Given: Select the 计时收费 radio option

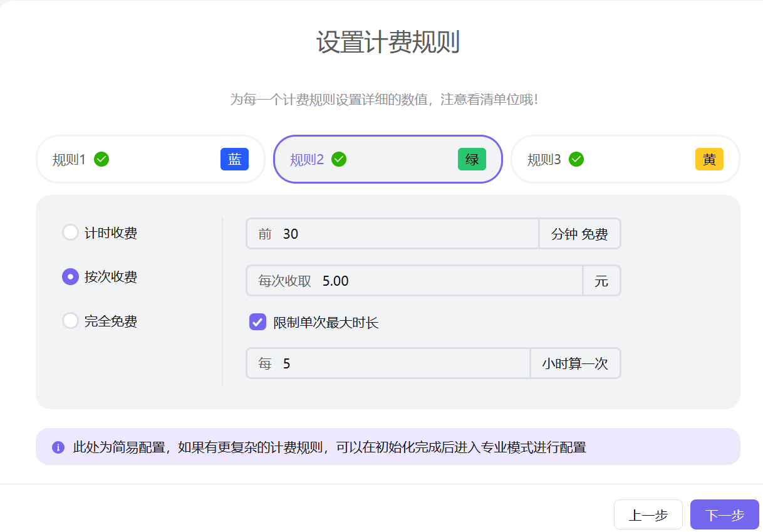Looking at the screenshot, I should 70,232.
